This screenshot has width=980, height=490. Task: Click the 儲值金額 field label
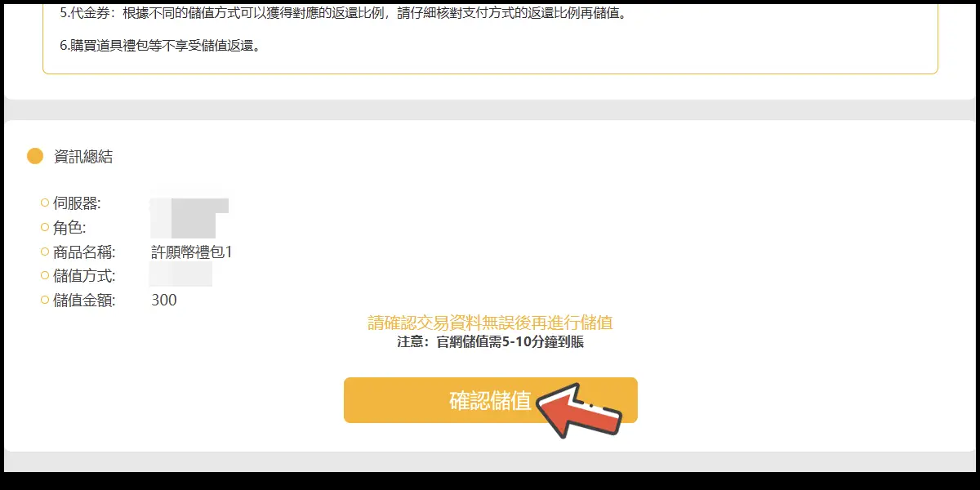[84, 301]
